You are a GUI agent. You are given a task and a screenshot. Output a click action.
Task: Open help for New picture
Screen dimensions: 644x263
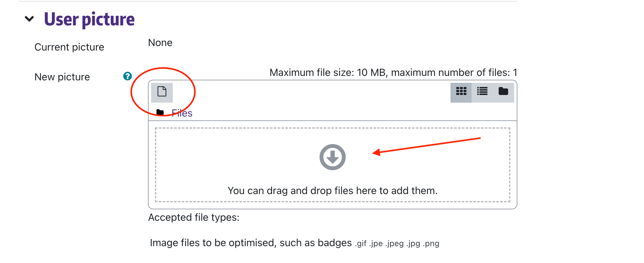point(128,76)
